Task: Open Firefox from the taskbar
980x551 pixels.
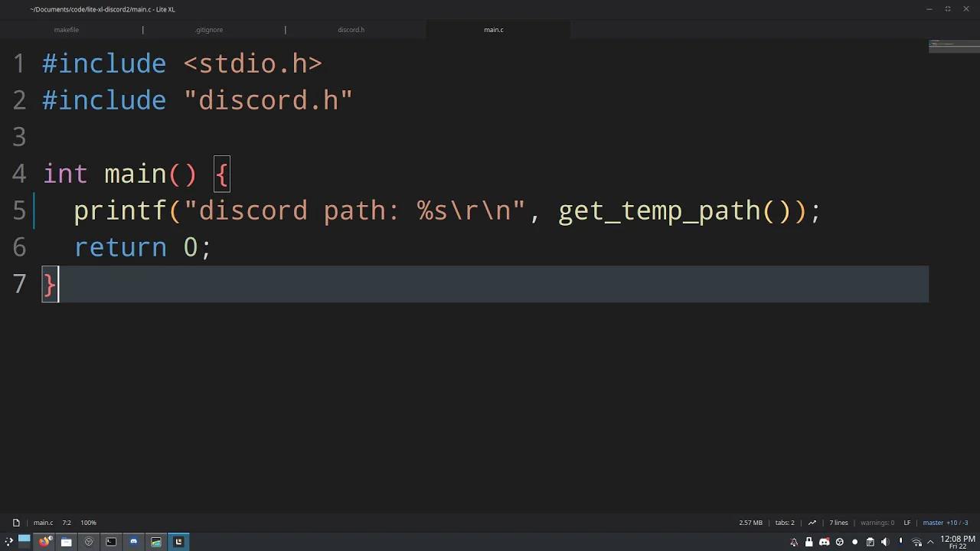Action: point(44,541)
